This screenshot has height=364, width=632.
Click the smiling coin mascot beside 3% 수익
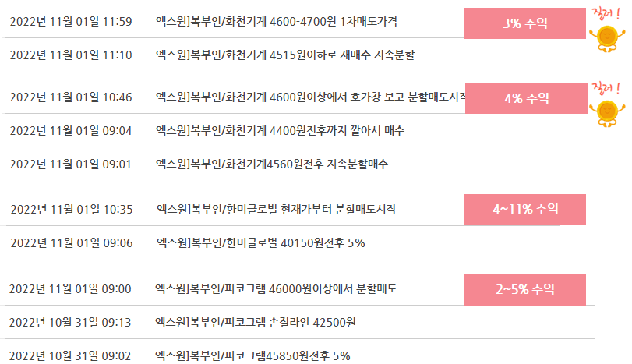click(x=607, y=39)
